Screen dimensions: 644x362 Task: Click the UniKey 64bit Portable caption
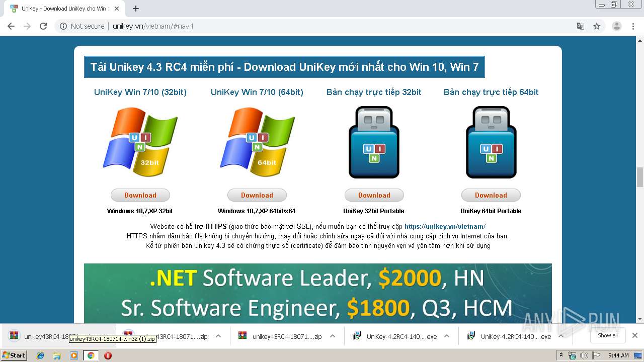tap(491, 211)
